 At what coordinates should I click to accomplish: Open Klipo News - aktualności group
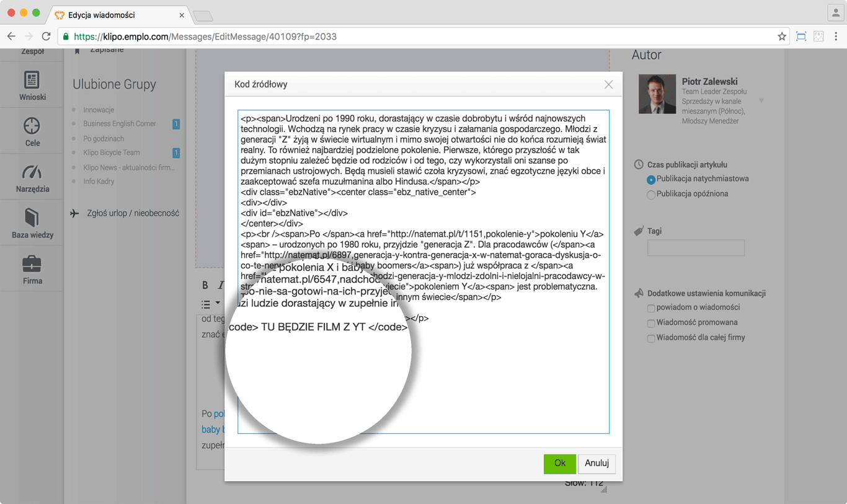point(129,167)
